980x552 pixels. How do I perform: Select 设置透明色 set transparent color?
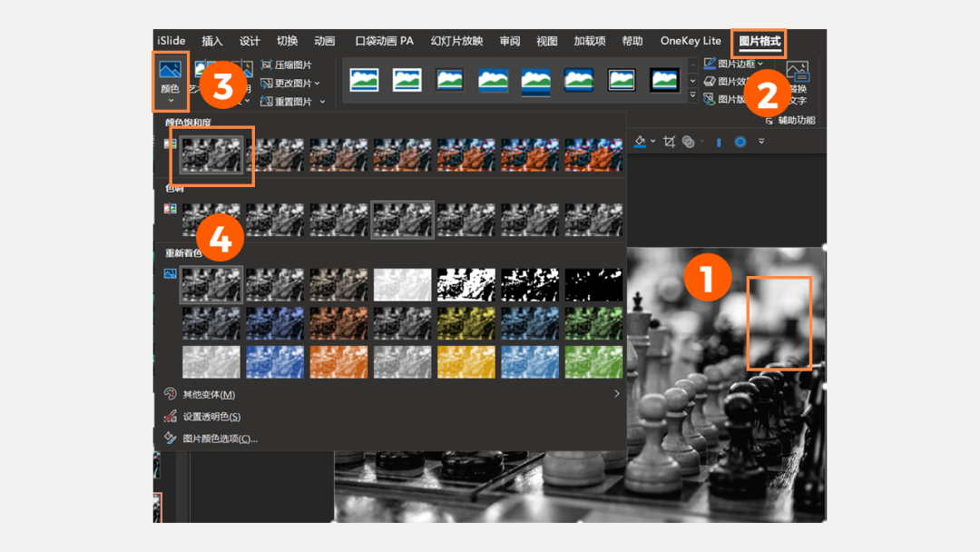[211, 417]
